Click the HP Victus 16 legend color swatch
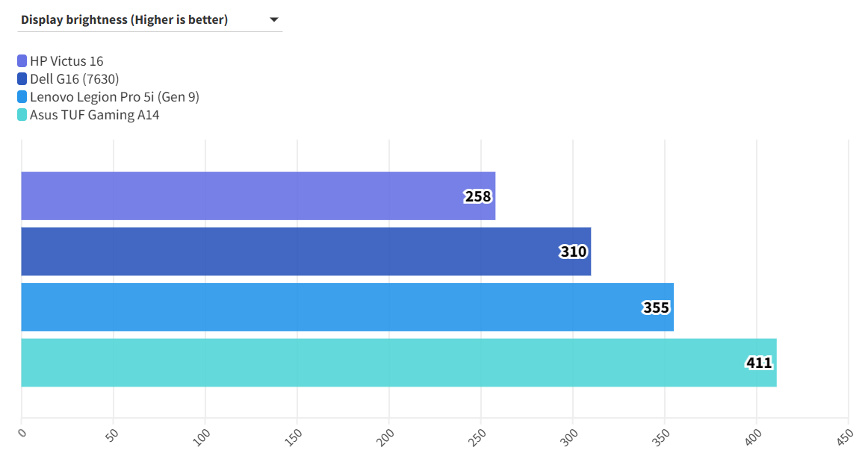This screenshot has height=453, width=868. (22, 61)
